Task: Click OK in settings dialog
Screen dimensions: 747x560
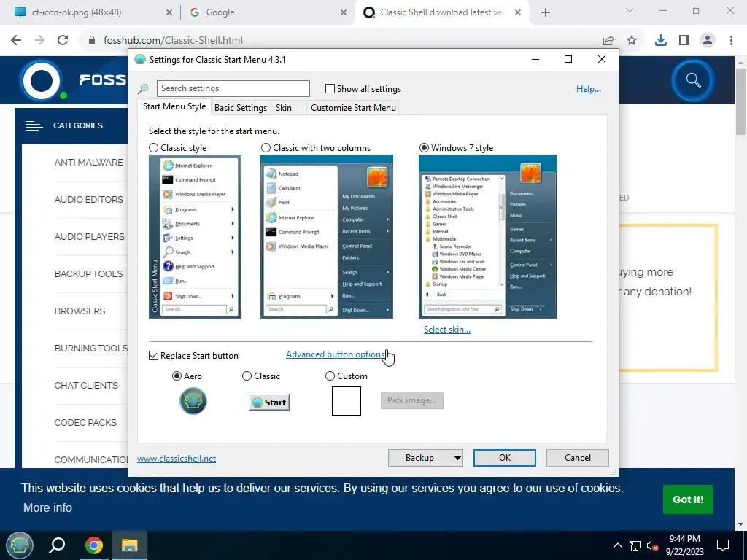Action: (505, 458)
